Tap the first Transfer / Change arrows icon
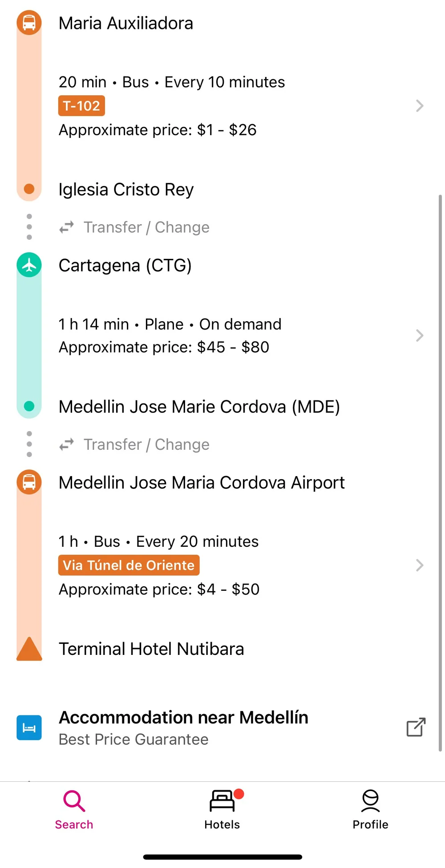The image size is (445, 868). click(x=67, y=227)
